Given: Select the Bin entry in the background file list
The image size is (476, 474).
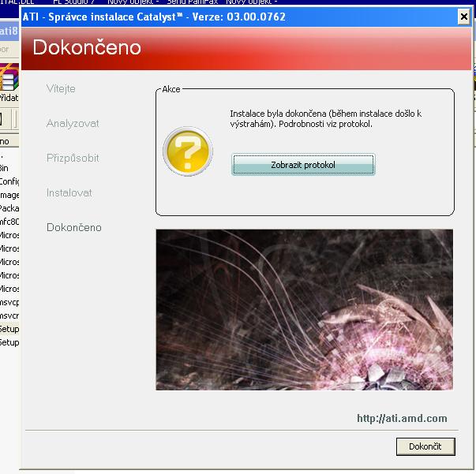Looking at the screenshot, I should pyautogui.click(x=4, y=168).
